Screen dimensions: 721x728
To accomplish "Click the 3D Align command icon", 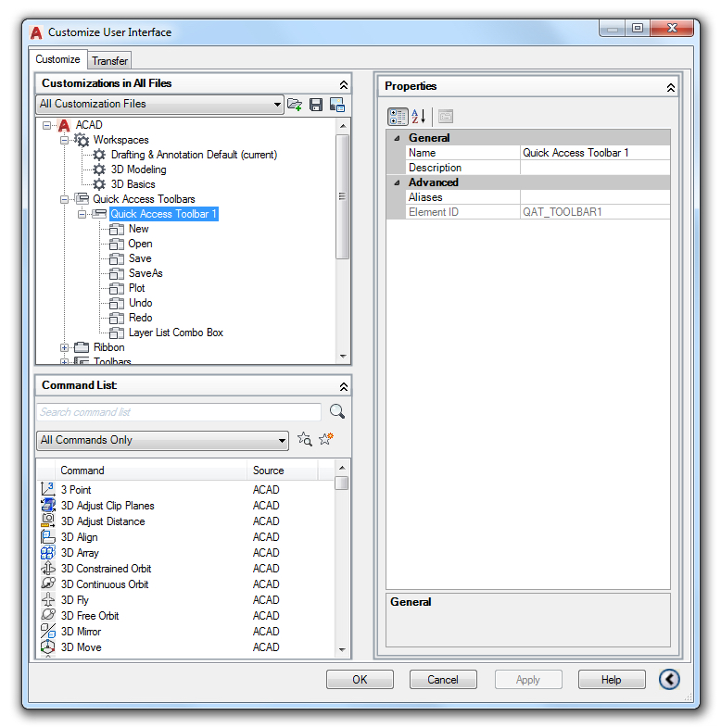I will tap(48, 536).
